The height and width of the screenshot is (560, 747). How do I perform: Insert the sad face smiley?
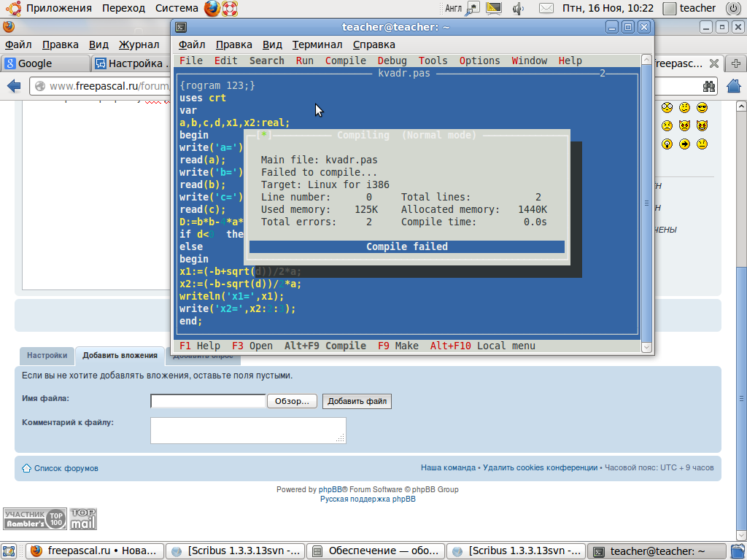667,125
